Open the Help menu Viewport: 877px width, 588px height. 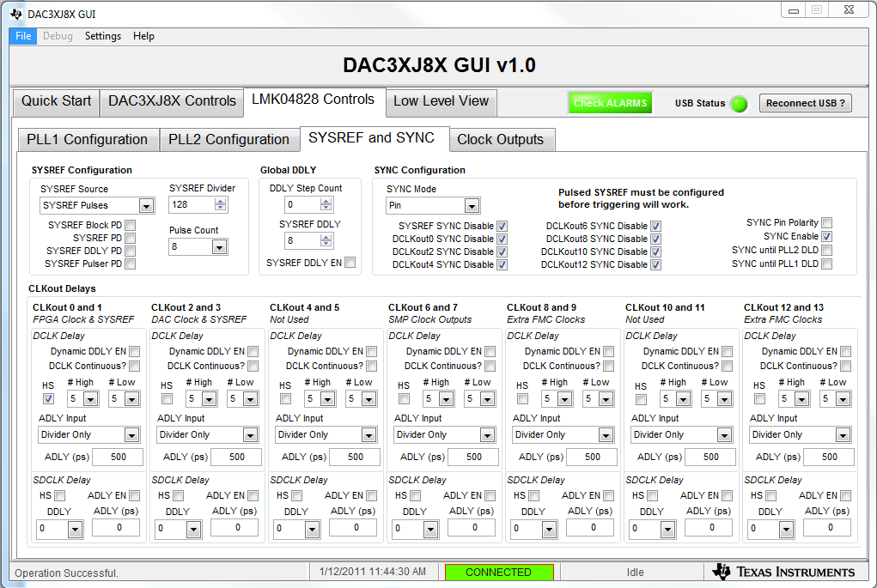143,36
